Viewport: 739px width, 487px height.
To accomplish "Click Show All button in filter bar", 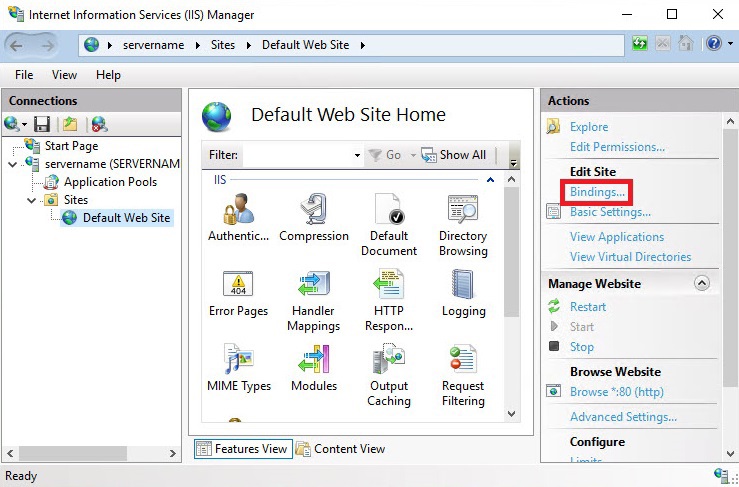I will click(x=453, y=155).
